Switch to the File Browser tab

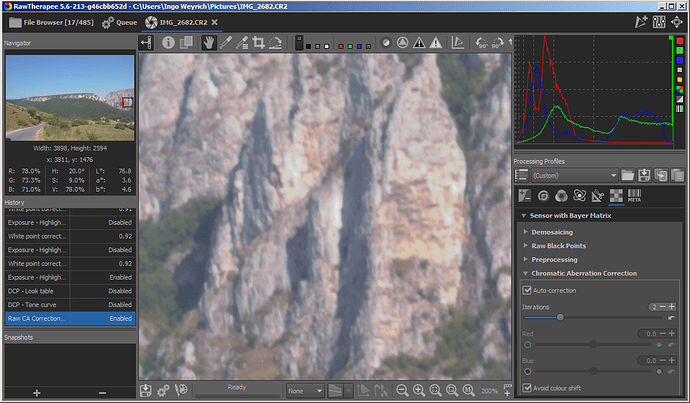click(x=48, y=20)
